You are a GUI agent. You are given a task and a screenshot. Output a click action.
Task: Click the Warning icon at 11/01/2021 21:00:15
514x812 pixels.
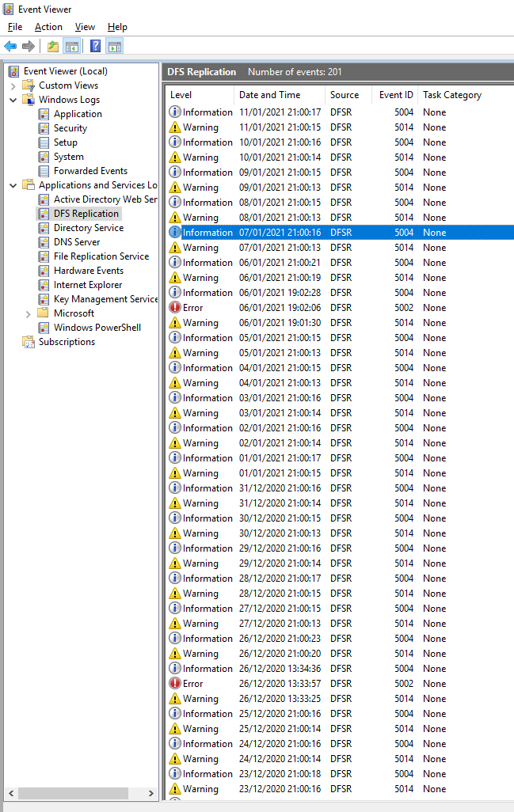click(x=175, y=127)
